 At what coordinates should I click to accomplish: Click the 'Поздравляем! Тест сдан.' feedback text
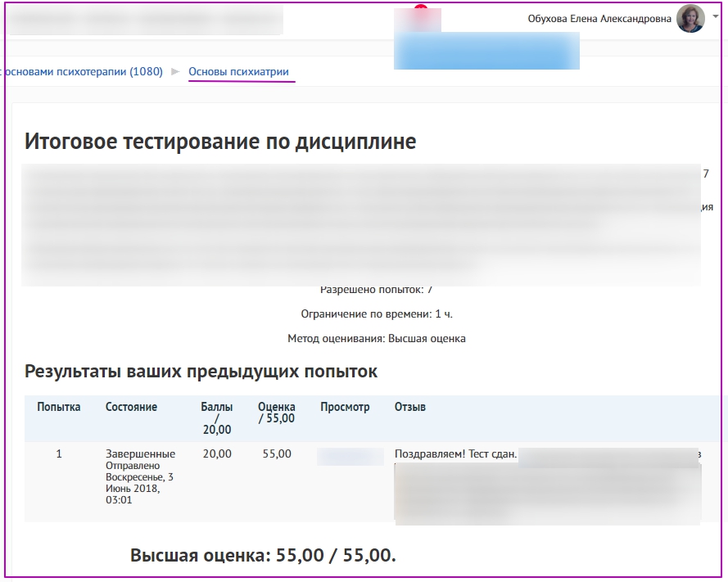point(455,454)
